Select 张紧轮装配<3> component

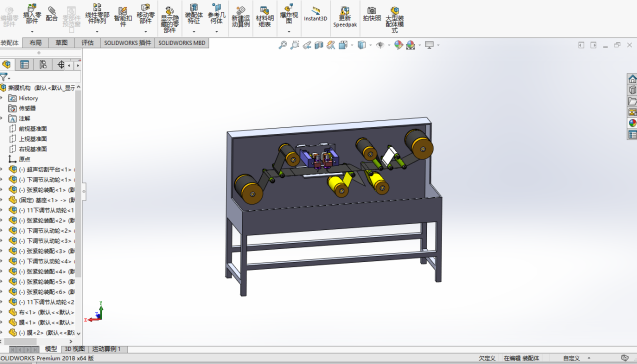[x=41, y=251]
